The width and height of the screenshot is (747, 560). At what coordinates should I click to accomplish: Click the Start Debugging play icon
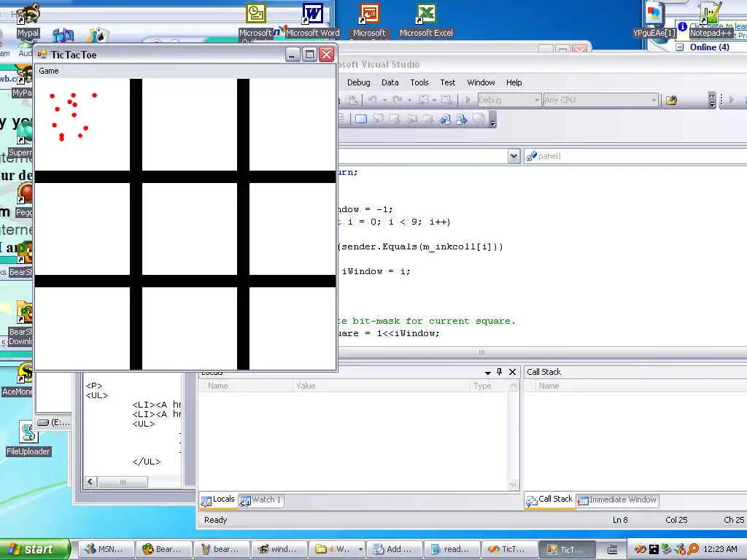click(x=468, y=99)
